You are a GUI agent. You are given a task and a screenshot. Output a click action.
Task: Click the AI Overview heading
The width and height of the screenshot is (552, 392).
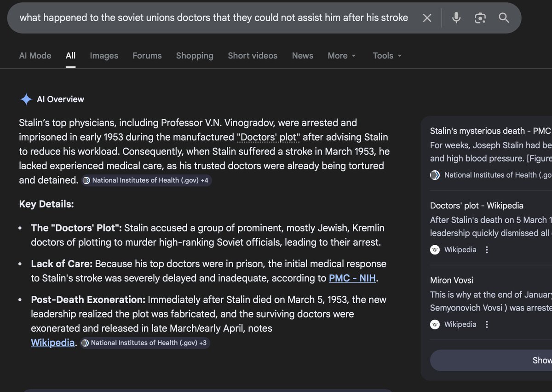coord(60,99)
